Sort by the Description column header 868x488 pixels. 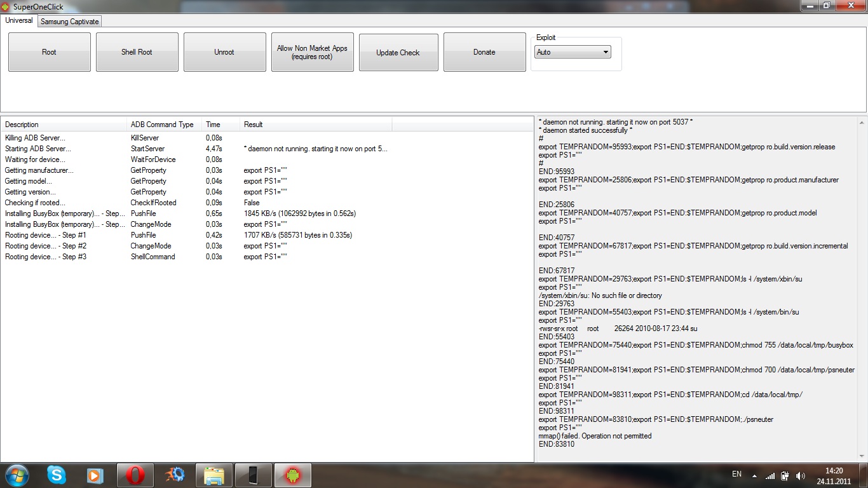point(64,125)
